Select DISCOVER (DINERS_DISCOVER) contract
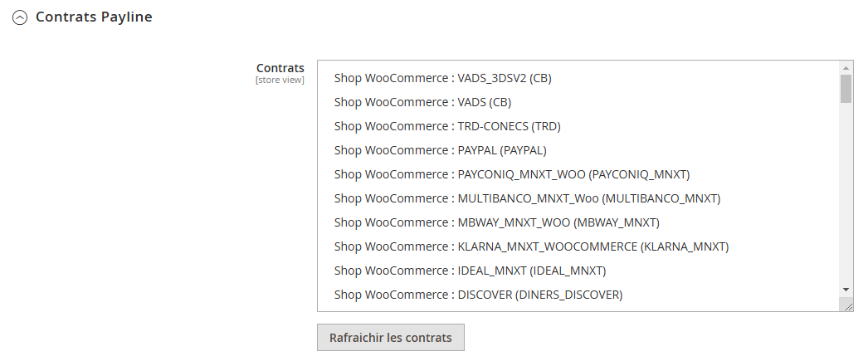 point(478,295)
